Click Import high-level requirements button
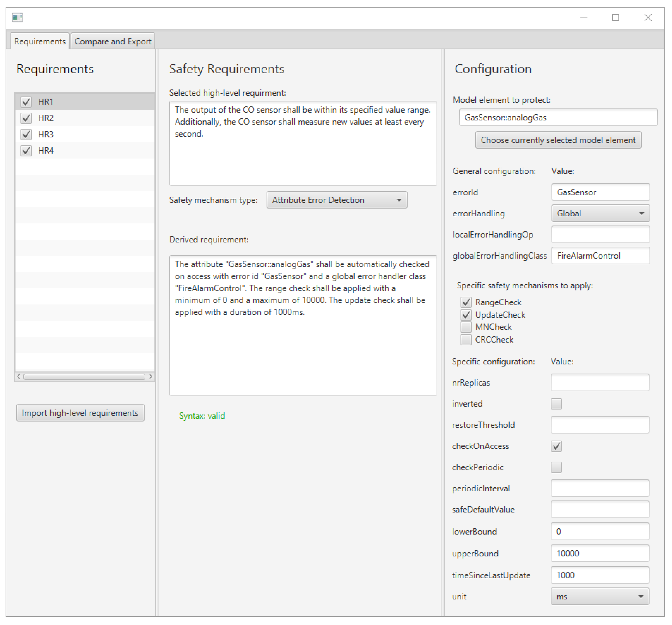The image size is (672, 625). 80,413
